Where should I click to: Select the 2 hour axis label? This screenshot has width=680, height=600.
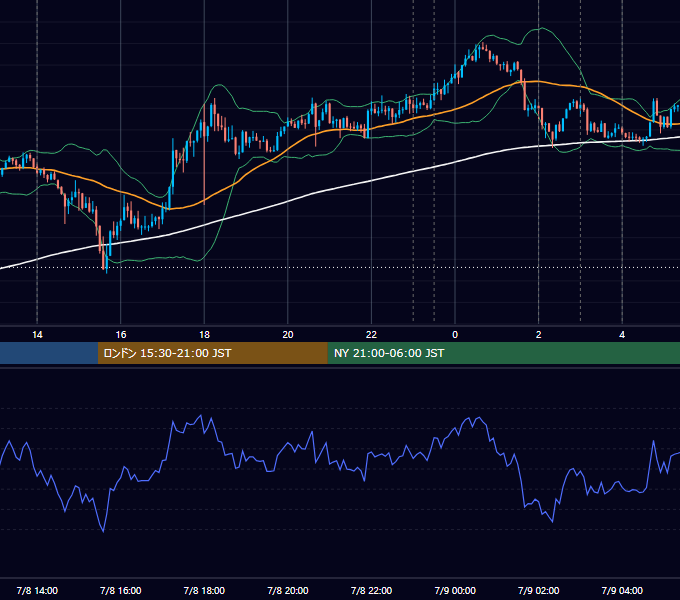click(539, 335)
